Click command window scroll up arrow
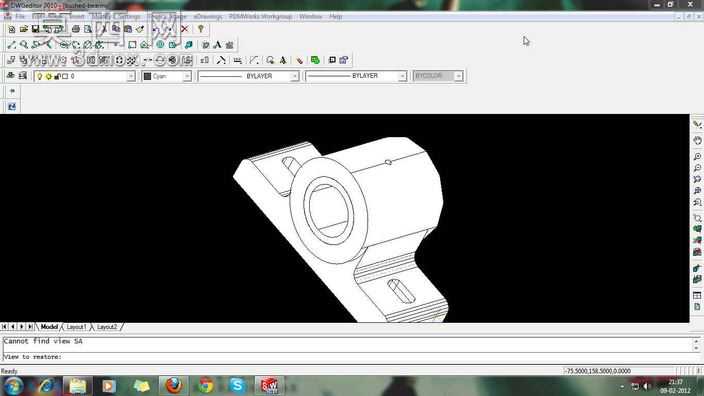 click(x=696, y=341)
